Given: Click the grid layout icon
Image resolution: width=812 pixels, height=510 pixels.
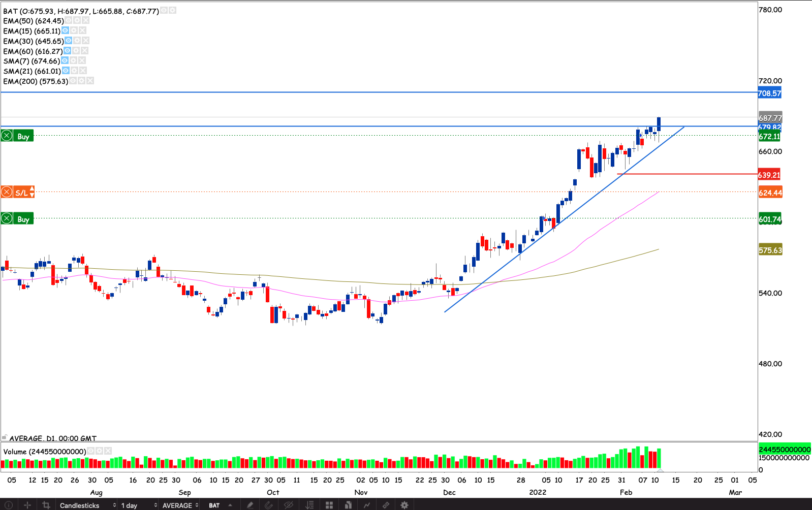Looking at the screenshot, I should (x=329, y=505).
